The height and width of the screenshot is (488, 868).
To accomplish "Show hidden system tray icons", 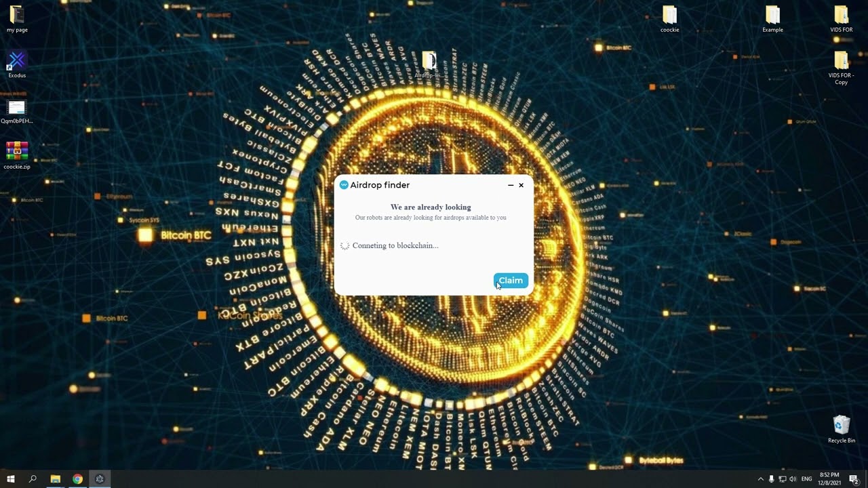I will [x=760, y=479].
